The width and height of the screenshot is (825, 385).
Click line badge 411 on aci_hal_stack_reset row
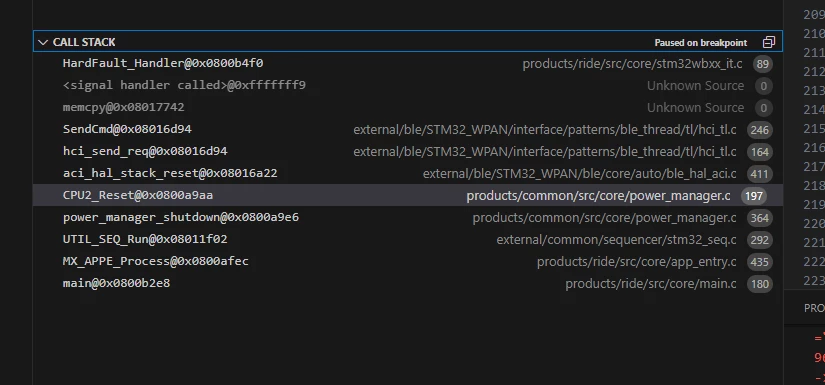click(759, 174)
